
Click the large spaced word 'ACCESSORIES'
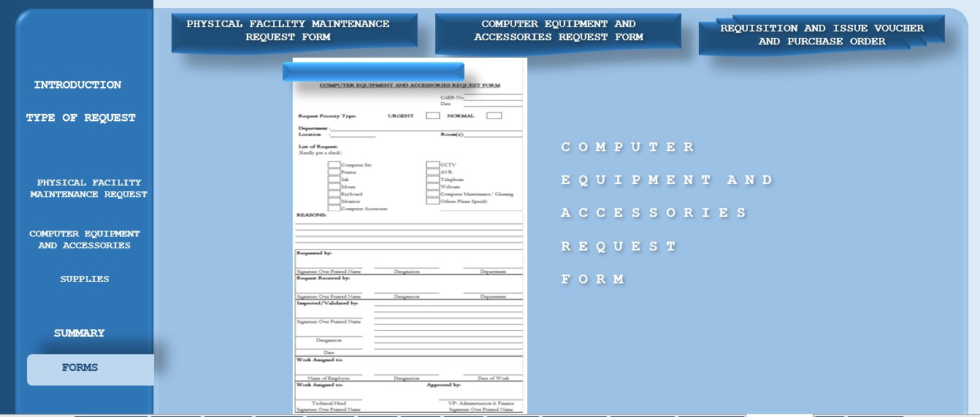click(x=654, y=213)
